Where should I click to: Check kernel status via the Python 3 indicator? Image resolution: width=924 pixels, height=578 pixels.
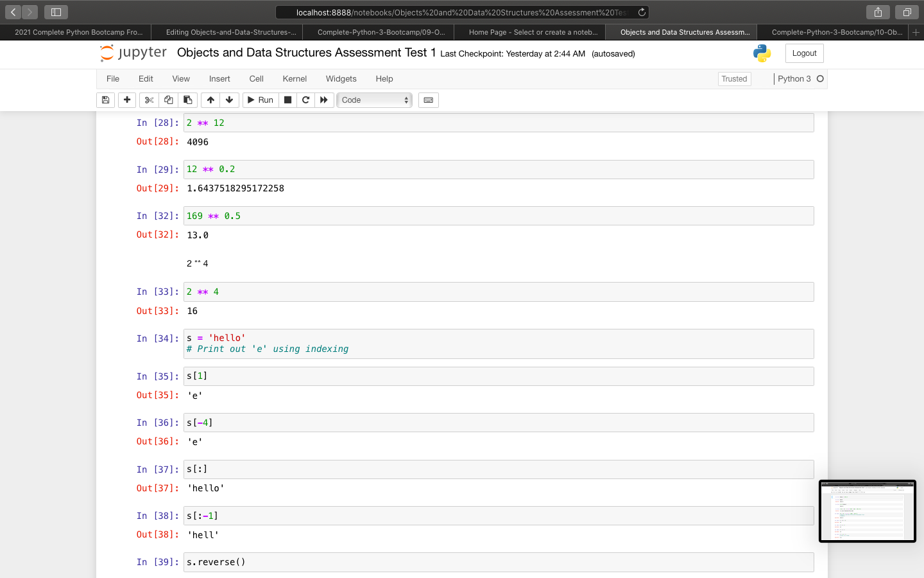coord(800,78)
